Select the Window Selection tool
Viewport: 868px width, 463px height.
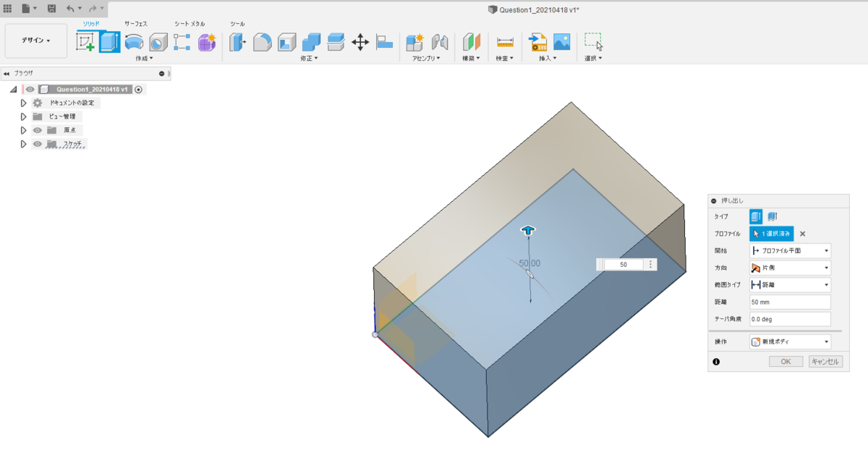point(594,42)
